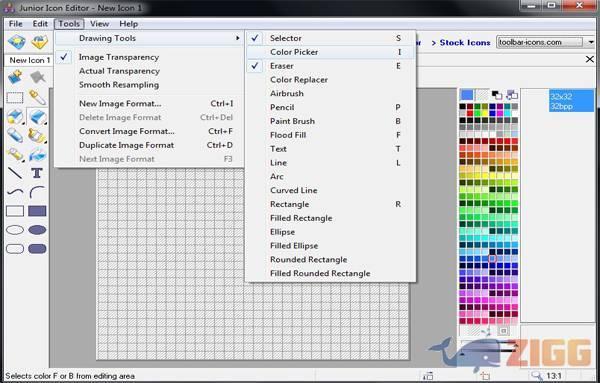This screenshot has height=383, width=600.
Task: Select the Airbrush spray tool icon
Action: pos(15,154)
